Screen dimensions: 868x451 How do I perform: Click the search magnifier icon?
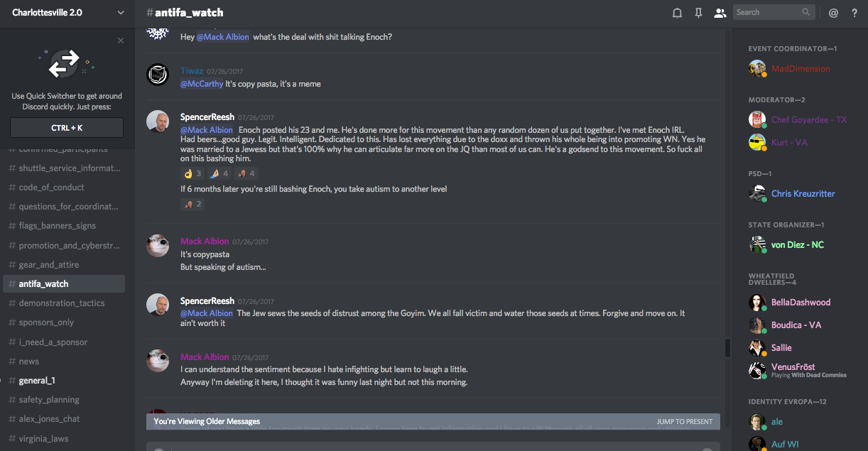pyautogui.click(x=806, y=12)
